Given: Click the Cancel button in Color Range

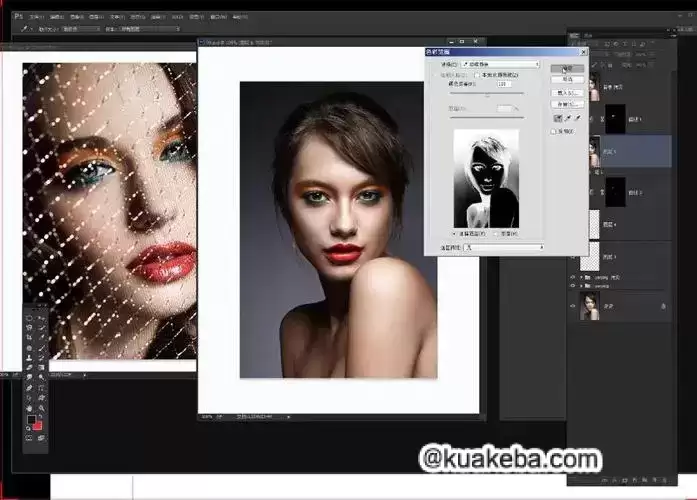Looking at the screenshot, I should tap(566, 78).
